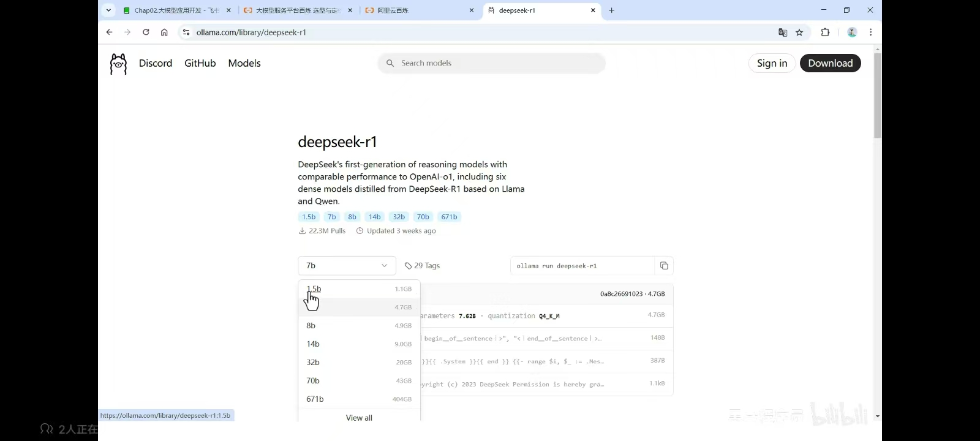Copy the ollama run command
The image size is (980, 441).
point(664,266)
